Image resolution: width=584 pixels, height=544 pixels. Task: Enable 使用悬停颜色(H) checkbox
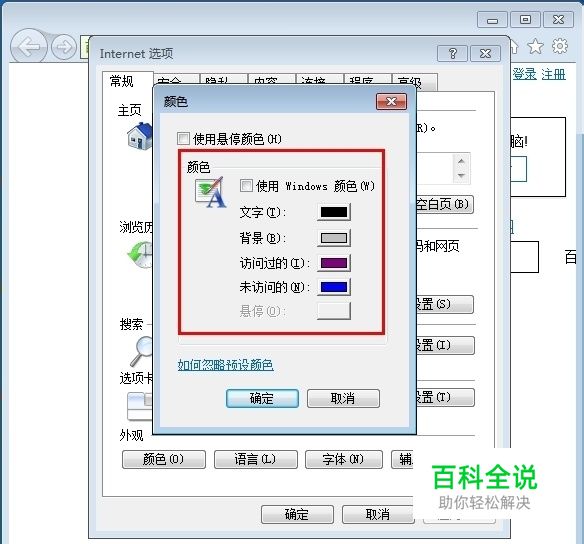click(x=183, y=139)
